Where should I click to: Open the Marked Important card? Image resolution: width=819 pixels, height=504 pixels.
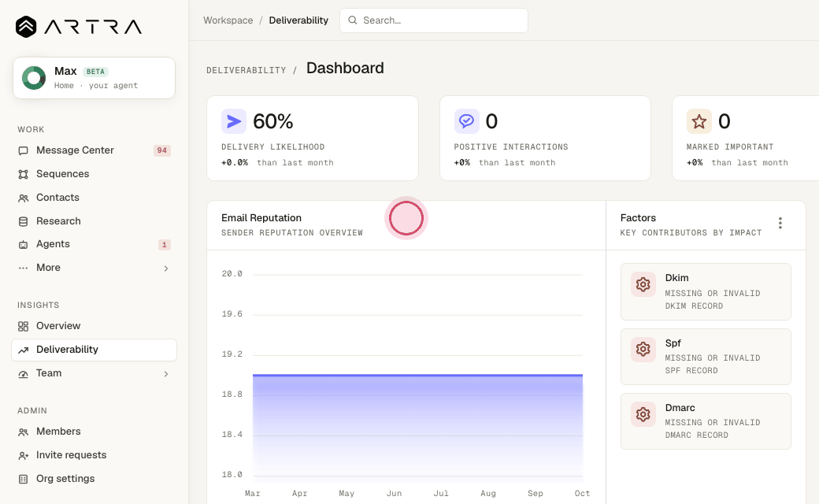[x=745, y=138]
